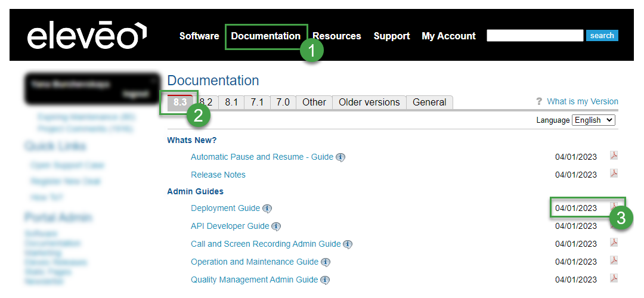Click info icon beside Quality Management Admin Guide
Screen dimensions: 644x298
325,280
